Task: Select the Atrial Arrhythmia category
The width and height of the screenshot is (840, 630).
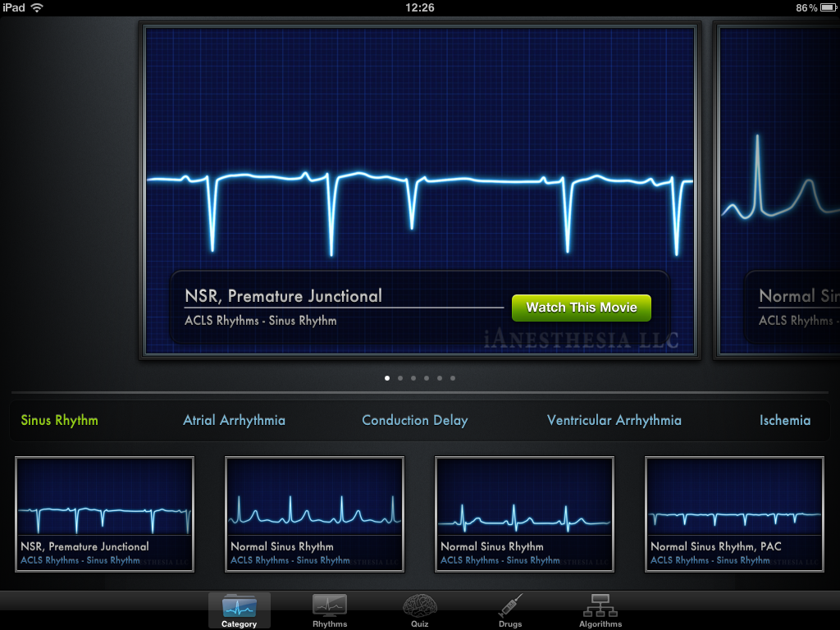Action: point(234,420)
